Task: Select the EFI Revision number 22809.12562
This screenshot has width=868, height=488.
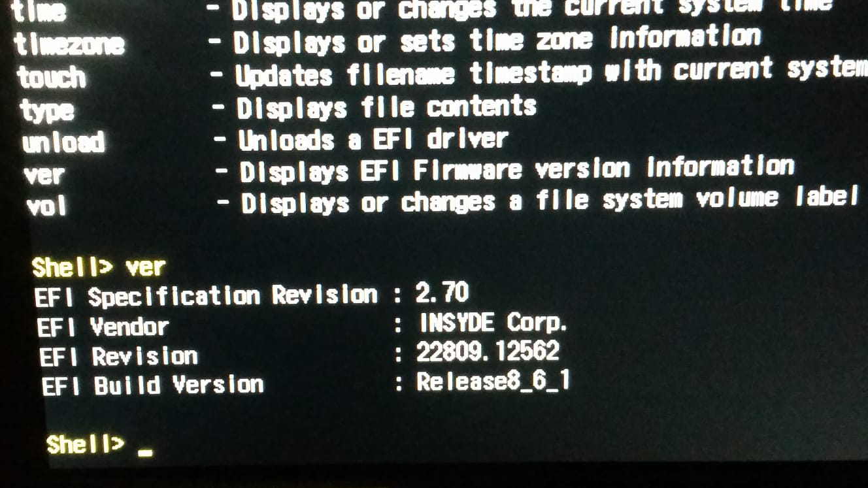Action: (x=488, y=352)
